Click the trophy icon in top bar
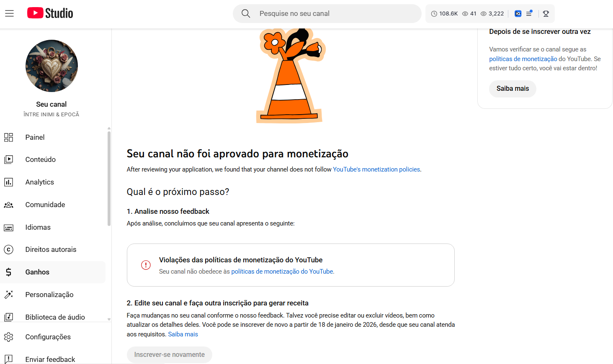This screenshot has width=613, height=364. click(546, 13)
